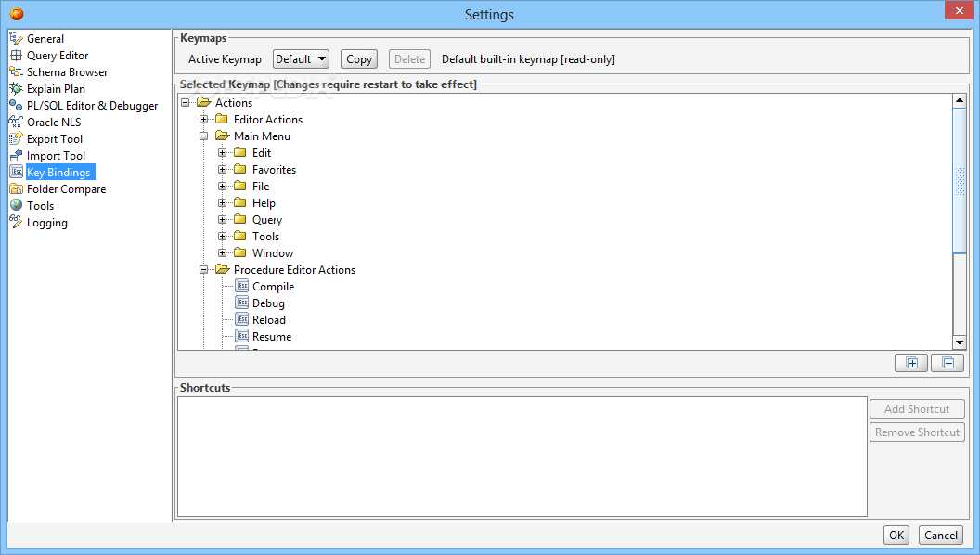
Task: Click the Resume action key icon
Action: pos(242,336)
